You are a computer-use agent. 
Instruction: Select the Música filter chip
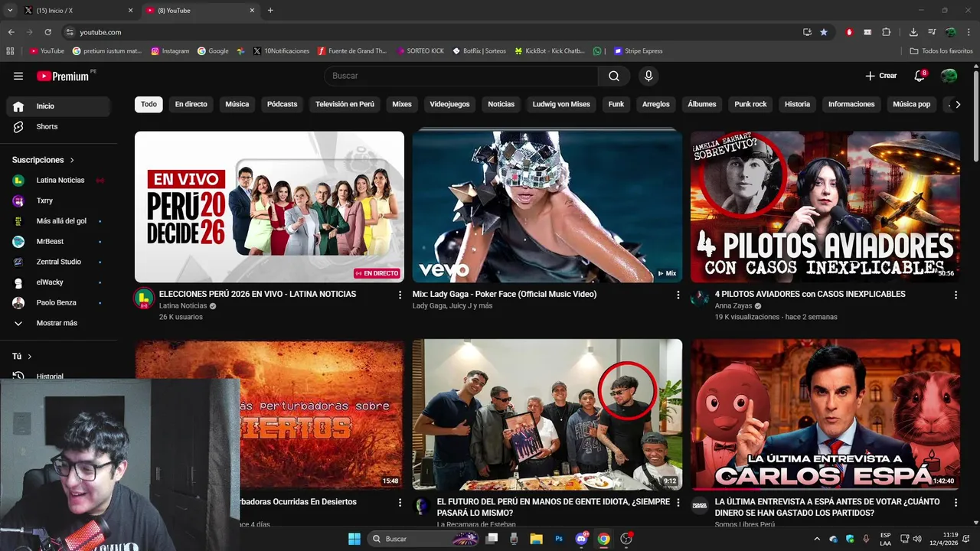237,104
